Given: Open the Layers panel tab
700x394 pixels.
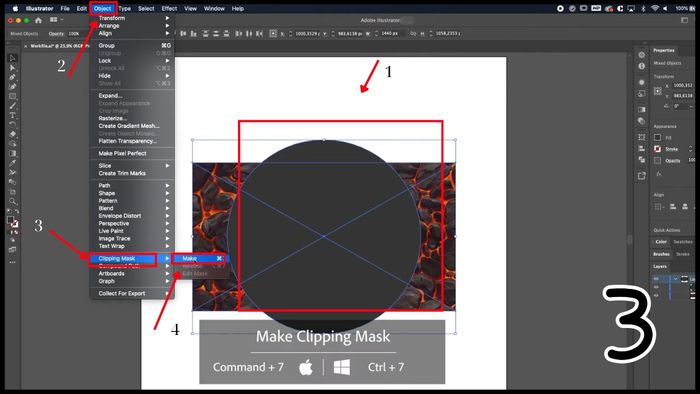Looking at the screenshot, I should (x=660, y=266).
